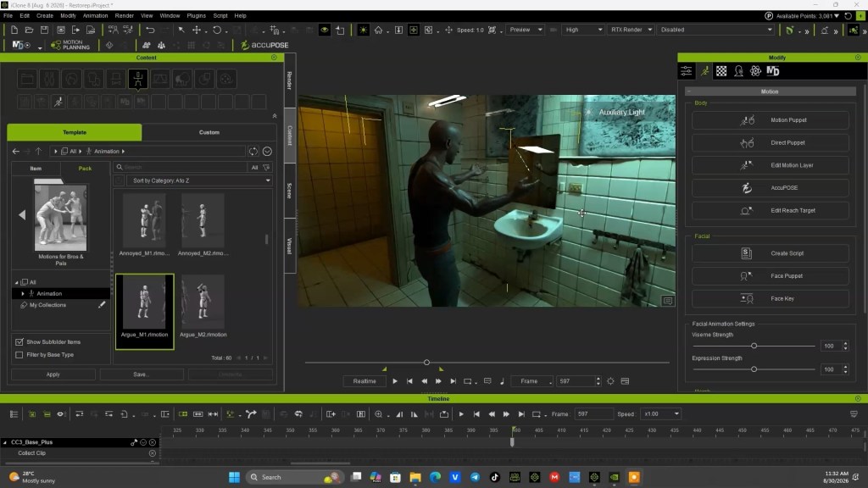The width and height of the screenshot is (868, 488).
Task: Save project with toolbar disk icon
Action: click(44, 30)
